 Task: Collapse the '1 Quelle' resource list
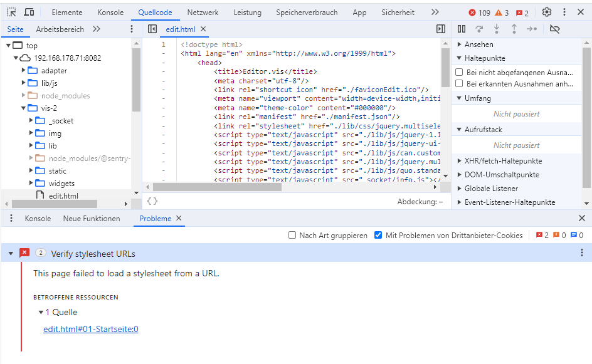point(41,313)
